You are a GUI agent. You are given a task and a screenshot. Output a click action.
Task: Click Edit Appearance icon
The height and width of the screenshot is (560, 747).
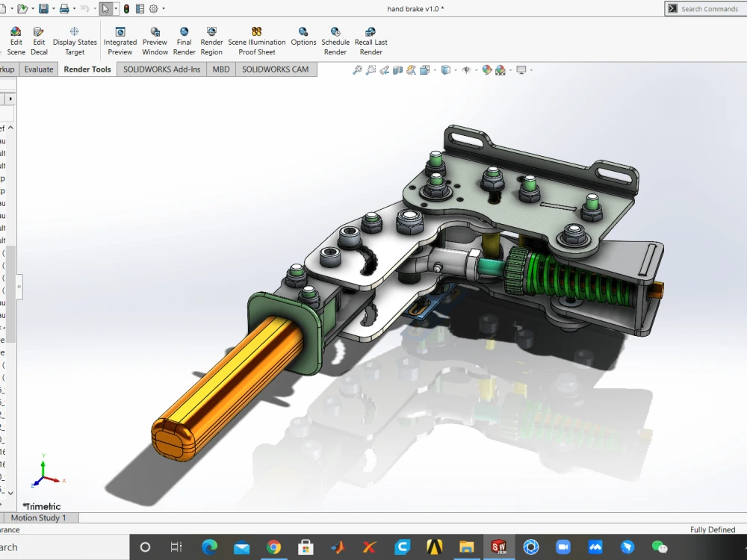(487, 70)
